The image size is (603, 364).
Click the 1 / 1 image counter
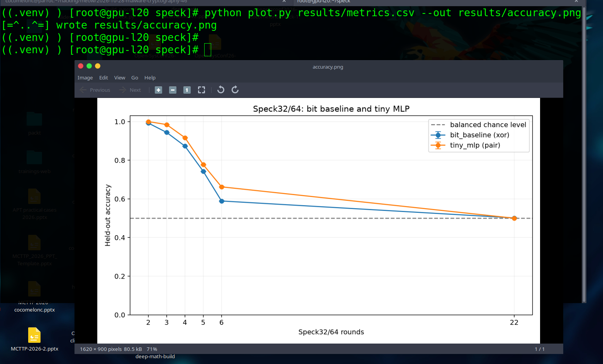coord(540,349)
